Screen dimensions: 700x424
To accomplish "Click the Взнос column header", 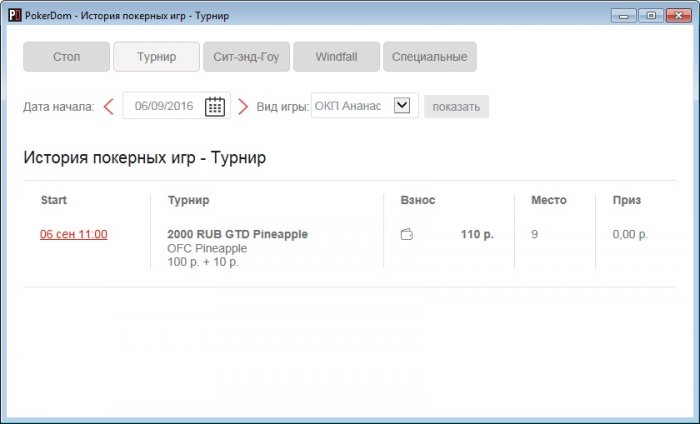I will [418, 200].
